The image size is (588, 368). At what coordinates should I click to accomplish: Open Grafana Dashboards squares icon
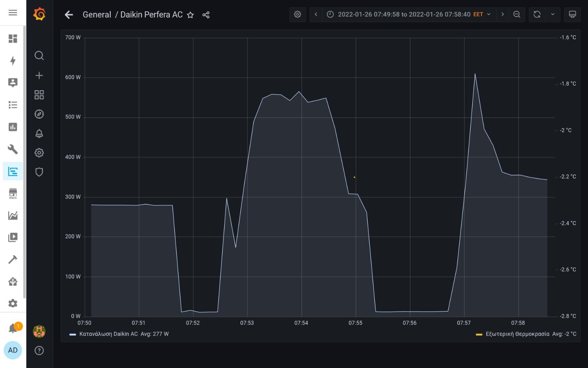pos(39,95)
